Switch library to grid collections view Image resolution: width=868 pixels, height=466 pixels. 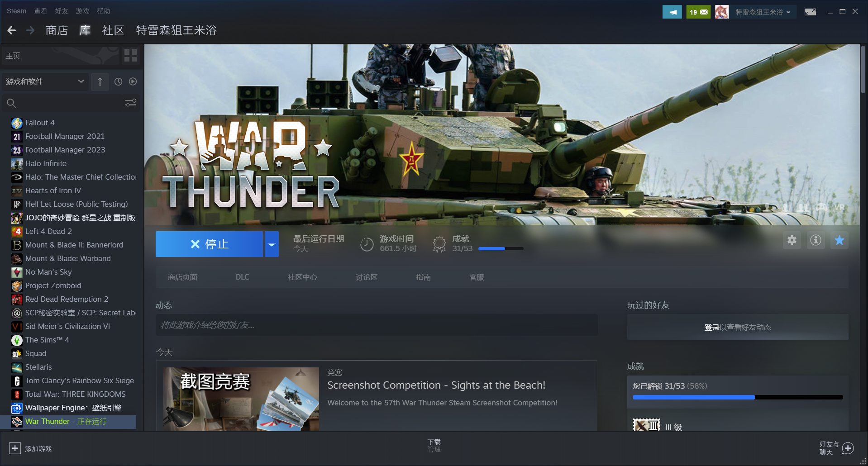pos(130,56)
